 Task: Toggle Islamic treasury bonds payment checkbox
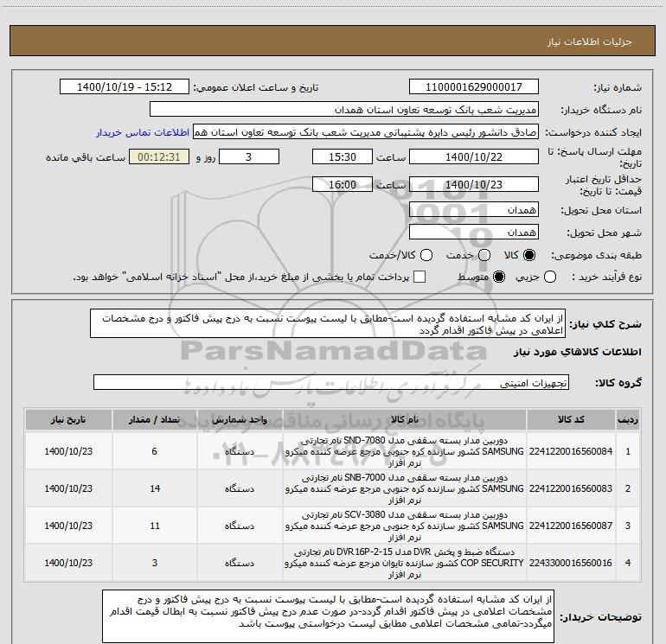(419, 277)
